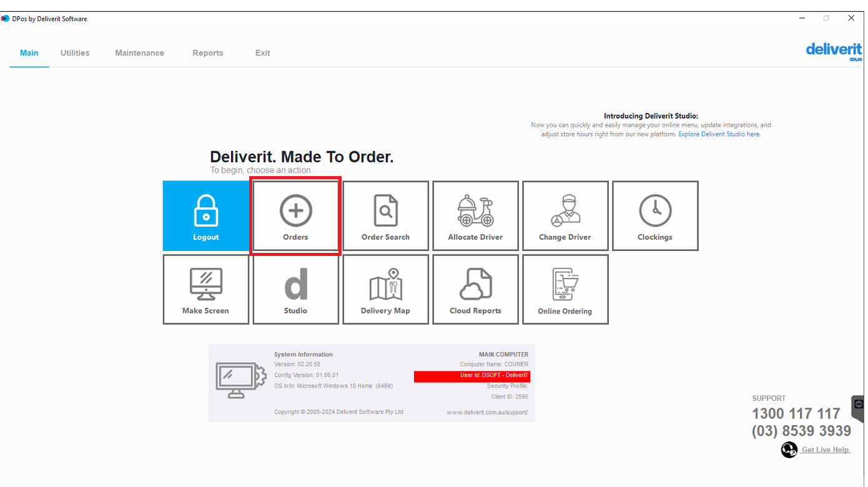Click the support number 1300 117 117

click(796, 413)
